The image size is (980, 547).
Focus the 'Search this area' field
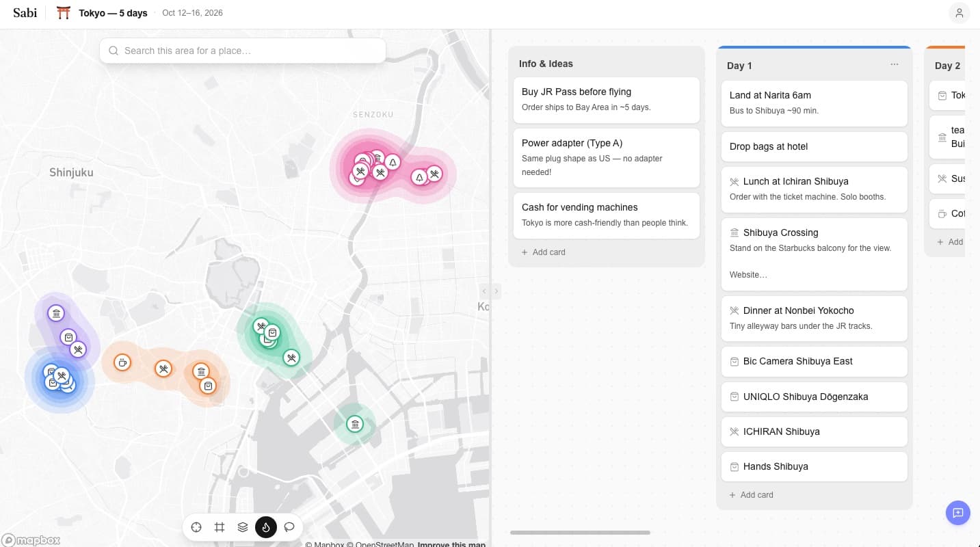coord(243,51)
